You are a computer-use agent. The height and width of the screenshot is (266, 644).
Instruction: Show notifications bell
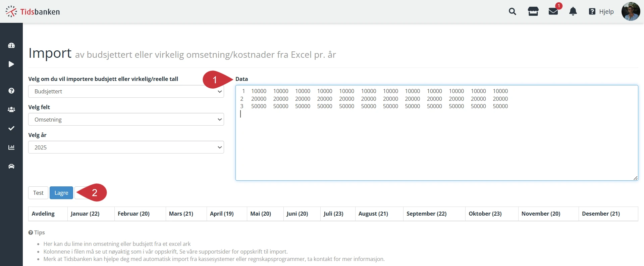(x=573, y=11)
